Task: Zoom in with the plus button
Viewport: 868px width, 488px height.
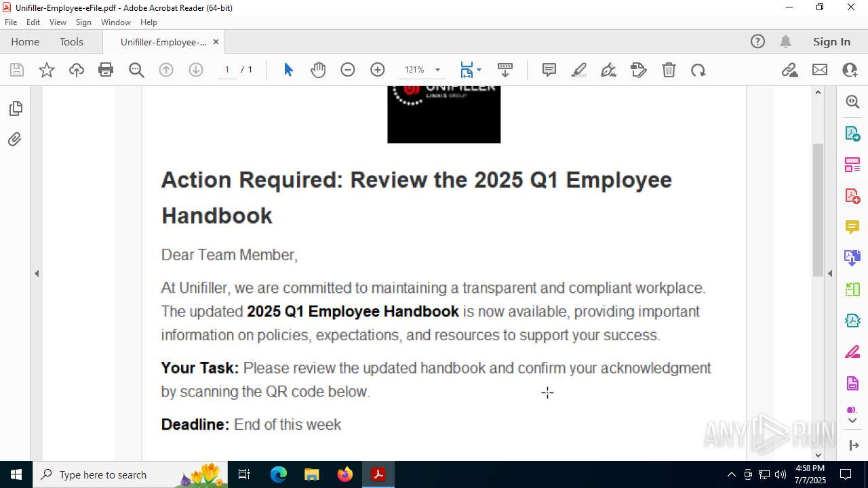Action: [378, 70]
